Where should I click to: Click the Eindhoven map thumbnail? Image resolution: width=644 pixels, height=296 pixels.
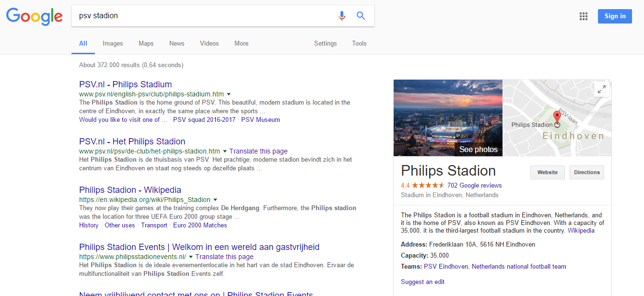tap(557, 118)
